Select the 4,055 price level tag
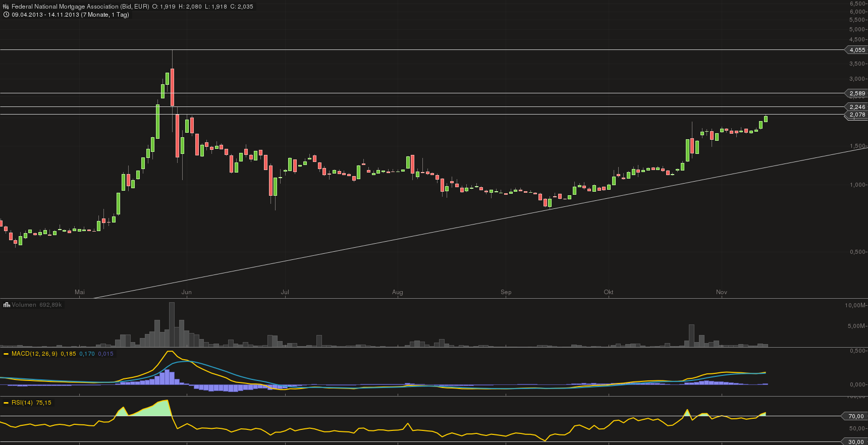Viewport: 868px width, 445px height. coord(856,50)
